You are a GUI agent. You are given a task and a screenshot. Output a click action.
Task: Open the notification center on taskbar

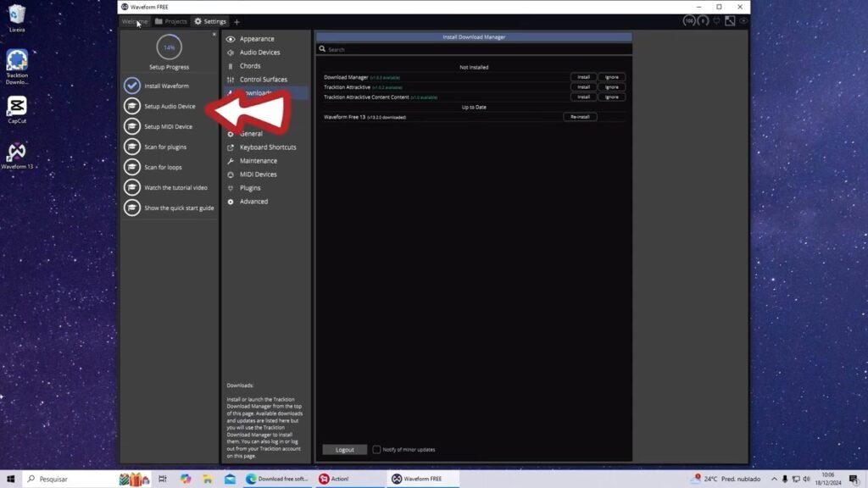[854, 480]
